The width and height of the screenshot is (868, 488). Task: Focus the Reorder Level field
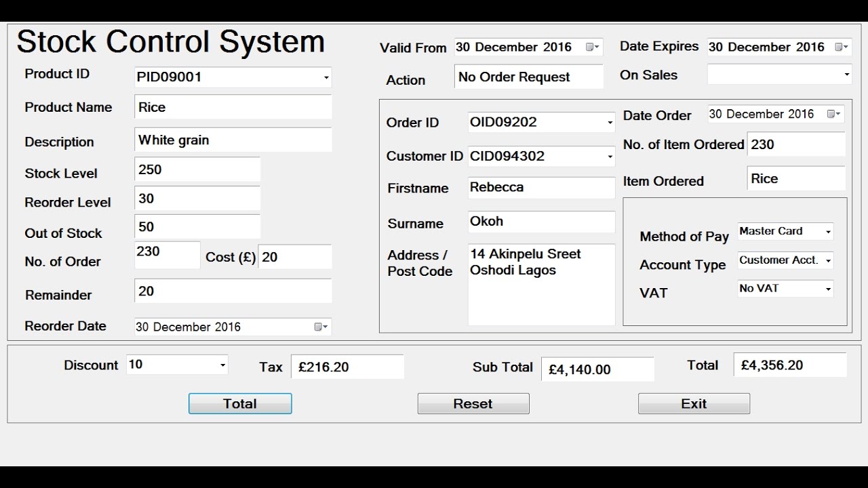[x=197, y=199]
